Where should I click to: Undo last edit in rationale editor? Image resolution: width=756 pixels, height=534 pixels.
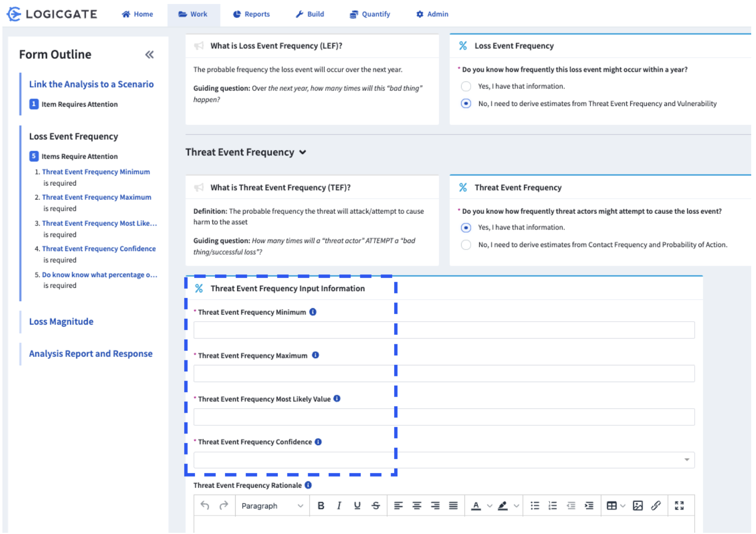coord(205,506)
